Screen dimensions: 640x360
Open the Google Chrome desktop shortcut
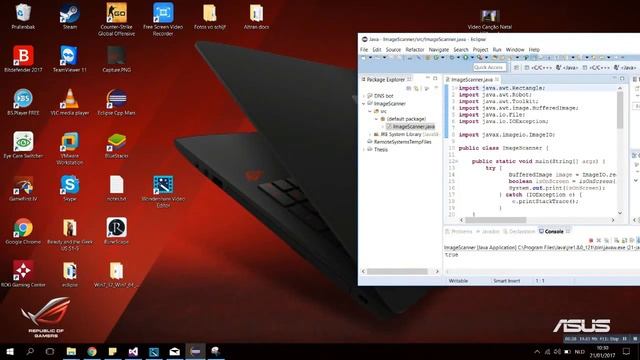[23, 231]
